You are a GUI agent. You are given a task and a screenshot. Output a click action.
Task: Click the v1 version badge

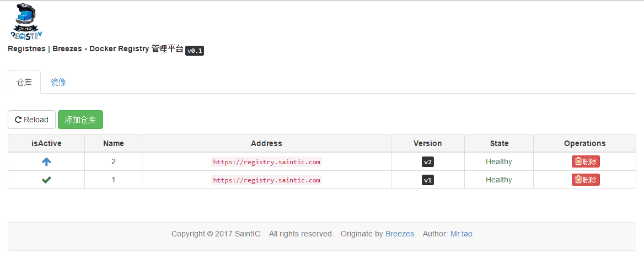pyautogui.click(x=427, y=180)
